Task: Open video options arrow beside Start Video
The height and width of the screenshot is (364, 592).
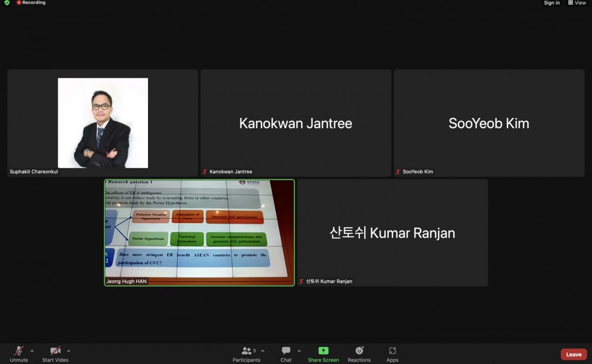Action: [x=69, y=351]
